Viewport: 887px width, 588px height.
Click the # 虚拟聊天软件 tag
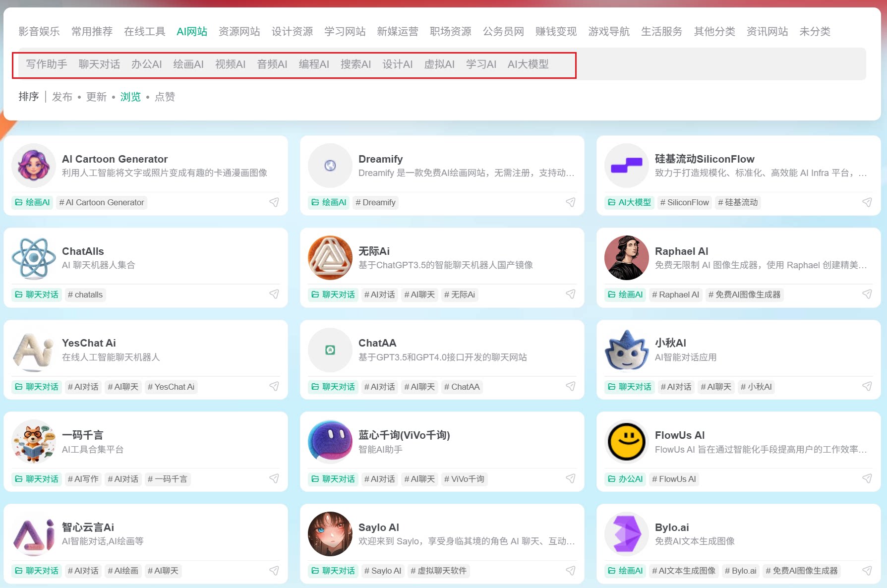point(439,571)
